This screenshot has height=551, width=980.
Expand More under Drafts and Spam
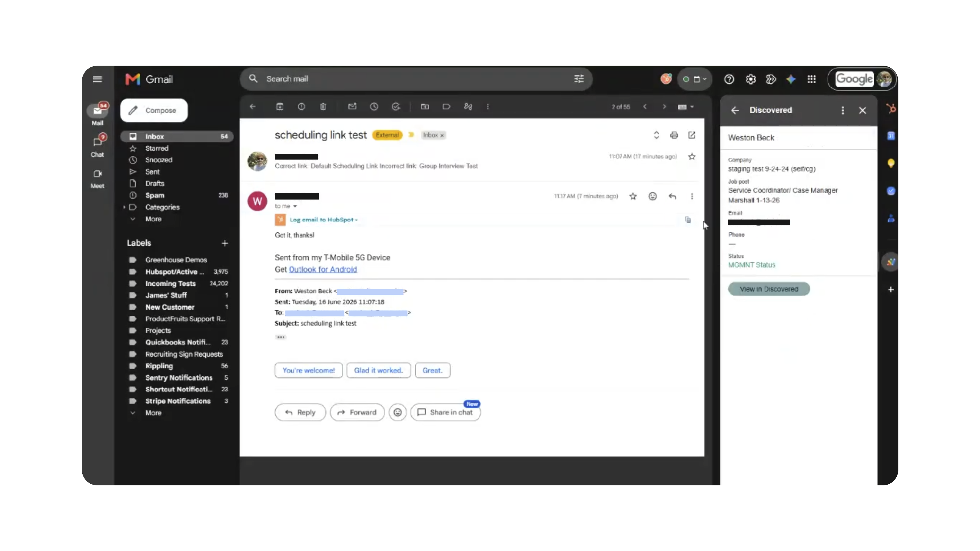[153, 219]
